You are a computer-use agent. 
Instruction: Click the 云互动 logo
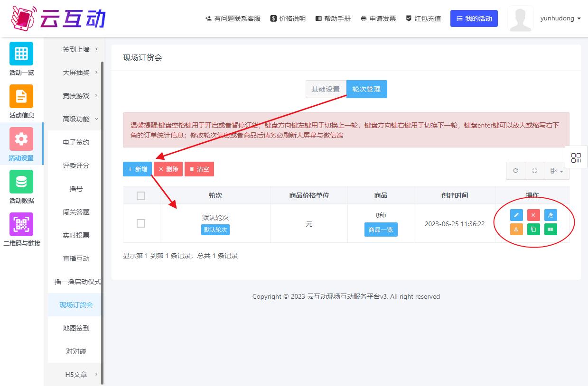(x=57, y=18)
